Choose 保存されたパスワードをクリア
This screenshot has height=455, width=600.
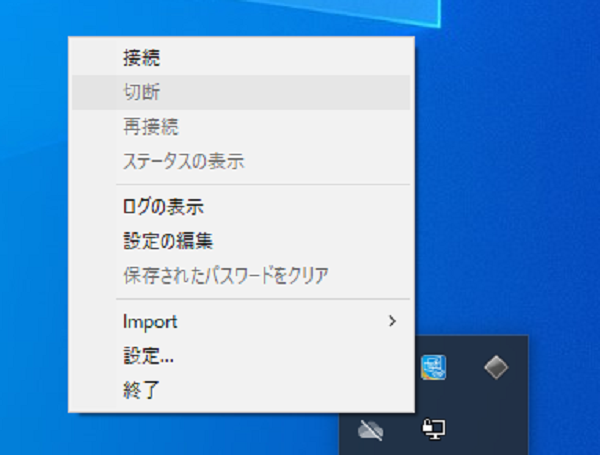[241, 276]
